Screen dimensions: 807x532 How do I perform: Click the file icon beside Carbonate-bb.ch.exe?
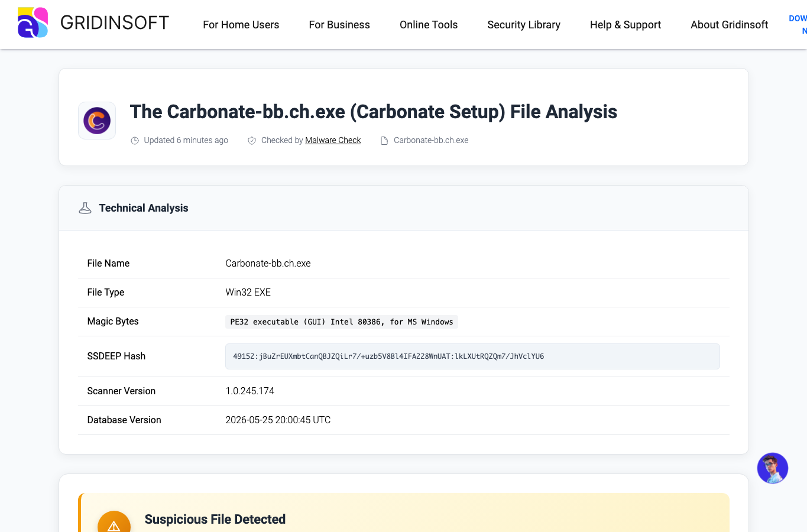[384, 141]
